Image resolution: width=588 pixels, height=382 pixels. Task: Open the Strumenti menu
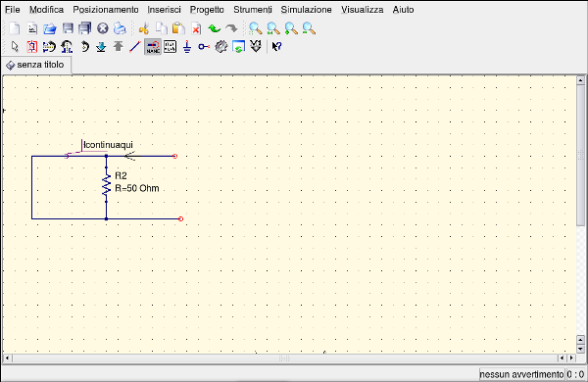pyautogui.click(x=253, y=10)
